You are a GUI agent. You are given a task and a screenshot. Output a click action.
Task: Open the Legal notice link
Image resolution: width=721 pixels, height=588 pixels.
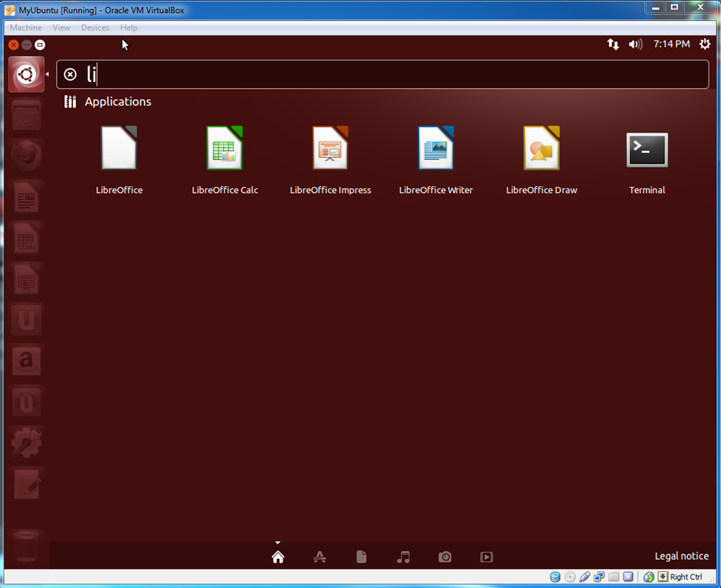point(681,557)
